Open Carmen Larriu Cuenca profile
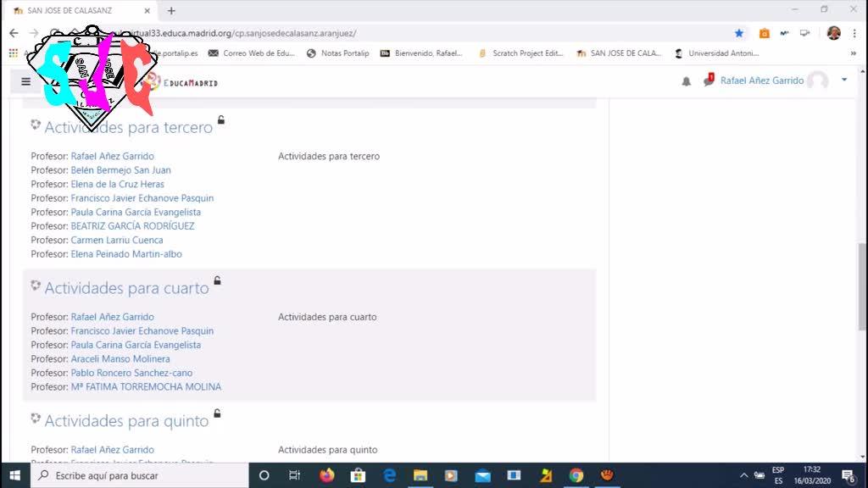Image resolution: width=868 pixels, height=488 pixels. 117,240
